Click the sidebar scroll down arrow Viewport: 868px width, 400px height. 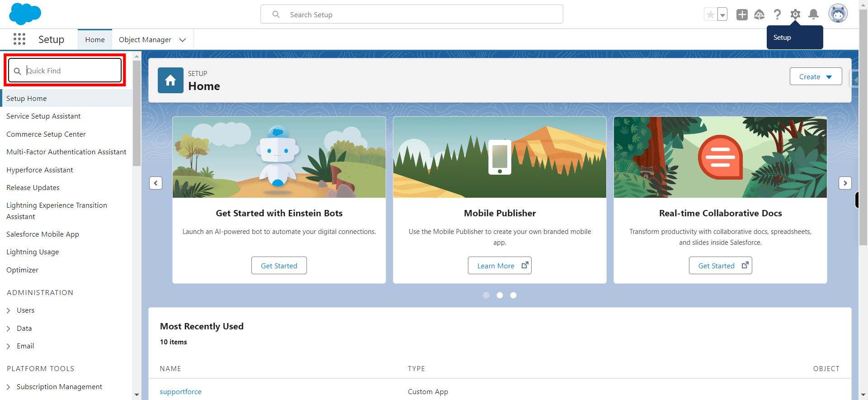coord(137,395)
